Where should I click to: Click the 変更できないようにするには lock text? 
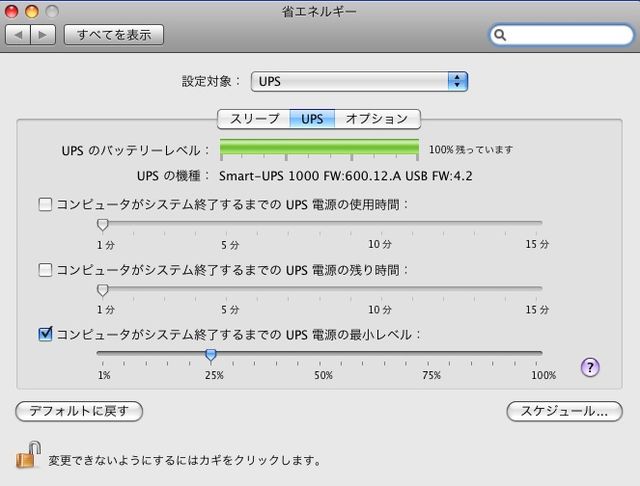(x=184, y=460)
